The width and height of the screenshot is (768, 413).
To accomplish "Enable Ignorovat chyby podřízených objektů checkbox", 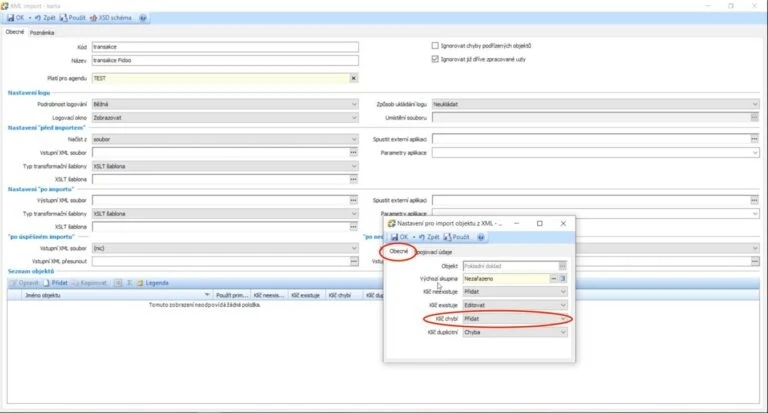I will [x=435, y=46].
